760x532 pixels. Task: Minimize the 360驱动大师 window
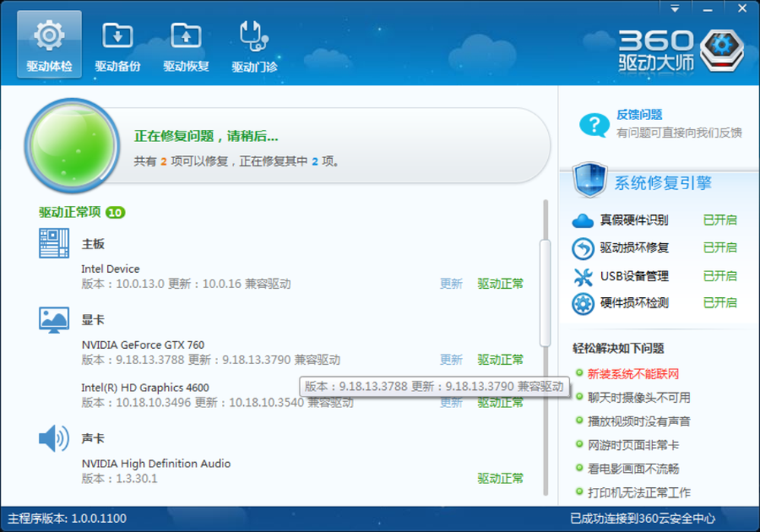click(708, 8)
